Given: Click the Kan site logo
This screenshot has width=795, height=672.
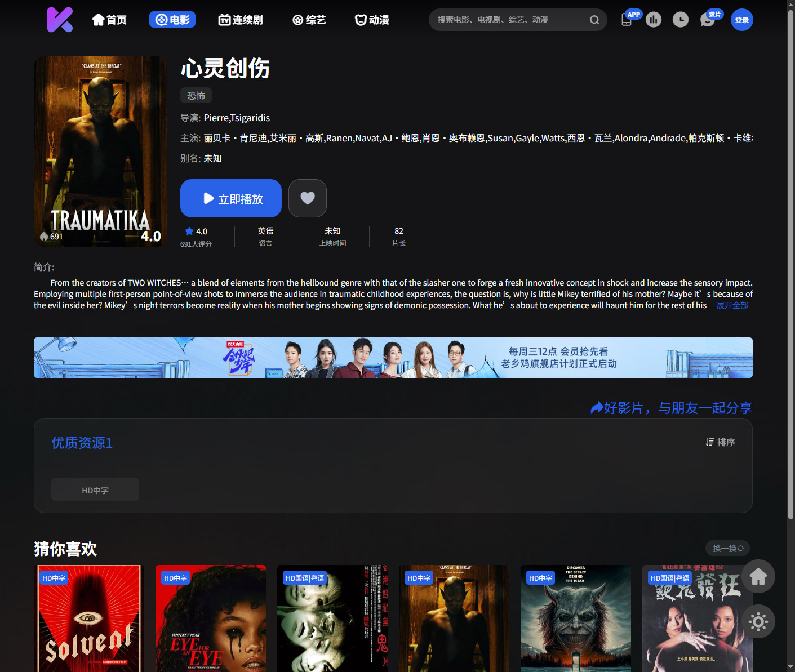Looking at the screenshot, I should coord(60,19).
